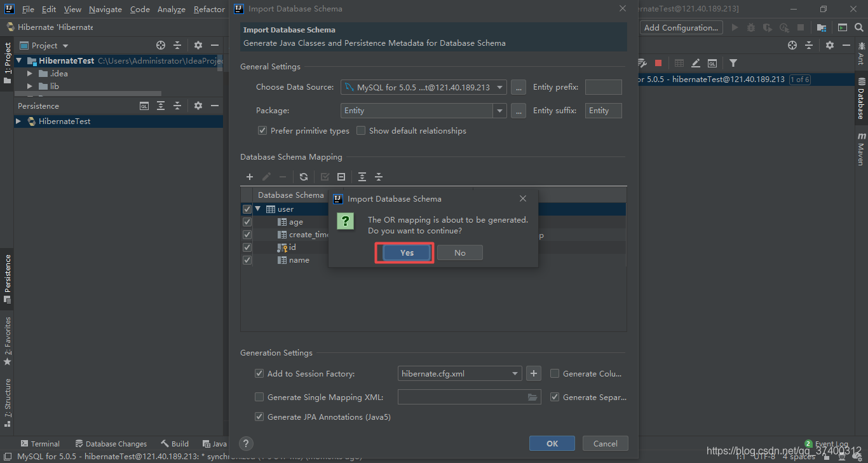Viewport: 868px width, 463px height.
Task: Click expand all icon in mapping toolbar
Action: 362,177
